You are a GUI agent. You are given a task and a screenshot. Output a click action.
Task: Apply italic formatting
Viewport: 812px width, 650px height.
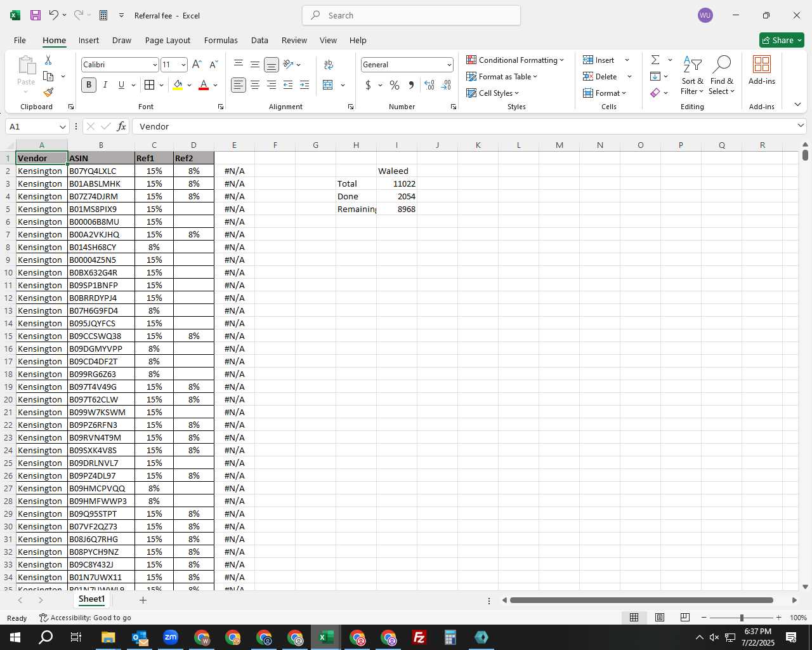coord(105,85)
